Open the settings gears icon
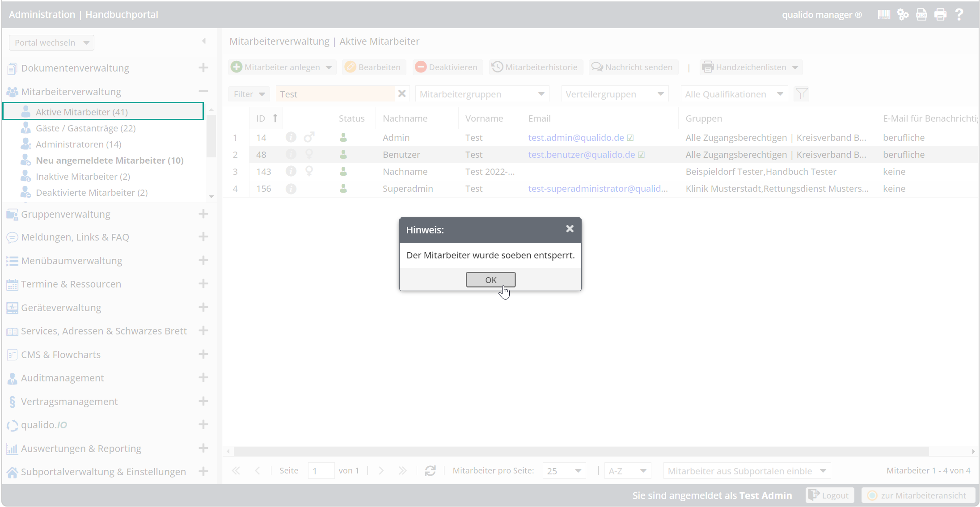This screenshot has height=507, width=980. tap(903, 15)
